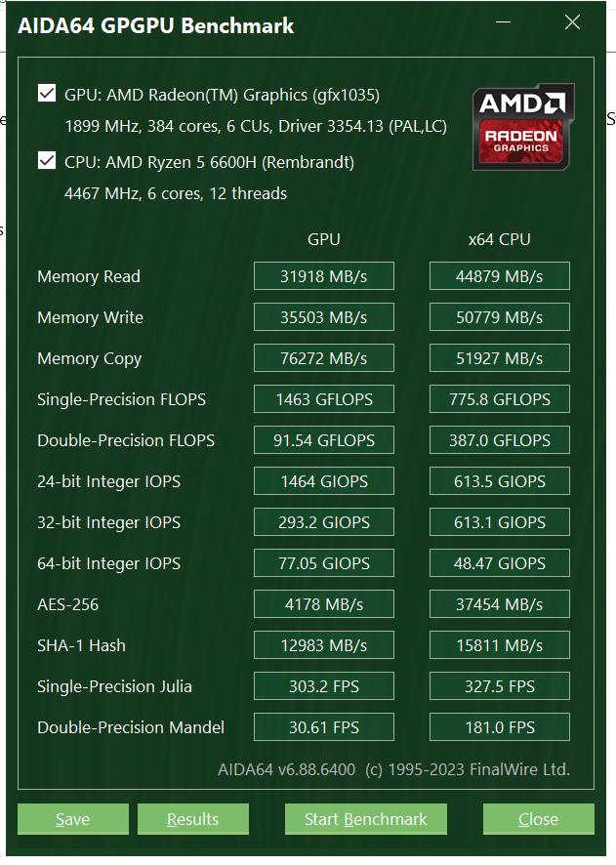Click the AMD Radeon Graphics logo
Screen dimensions: 616x865
coord(523,127)
